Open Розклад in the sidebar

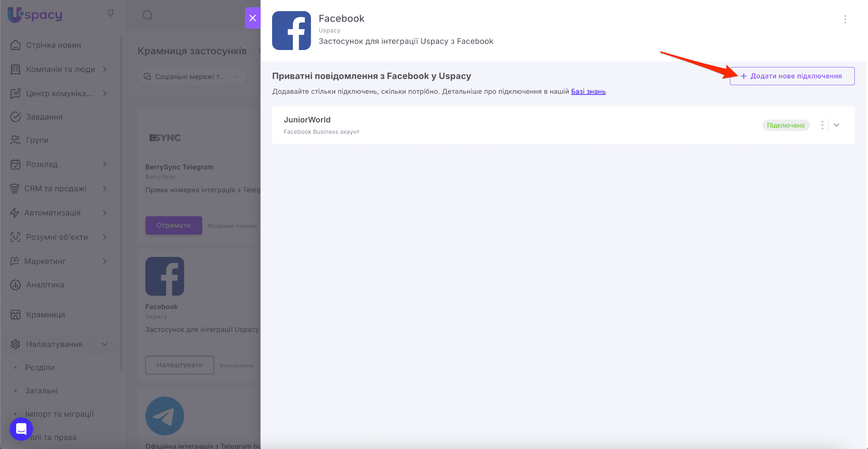(42, 164)
